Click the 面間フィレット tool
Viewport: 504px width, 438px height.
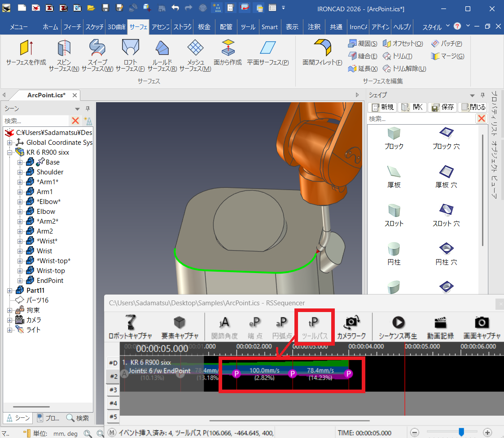[x=322, y=52]
